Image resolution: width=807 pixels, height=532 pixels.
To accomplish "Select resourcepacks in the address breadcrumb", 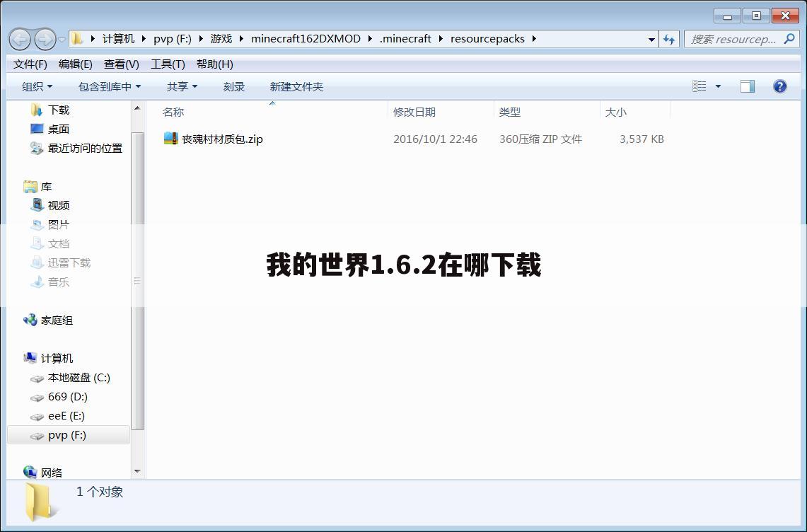I will pyautogui.click(x=487, y=39).
